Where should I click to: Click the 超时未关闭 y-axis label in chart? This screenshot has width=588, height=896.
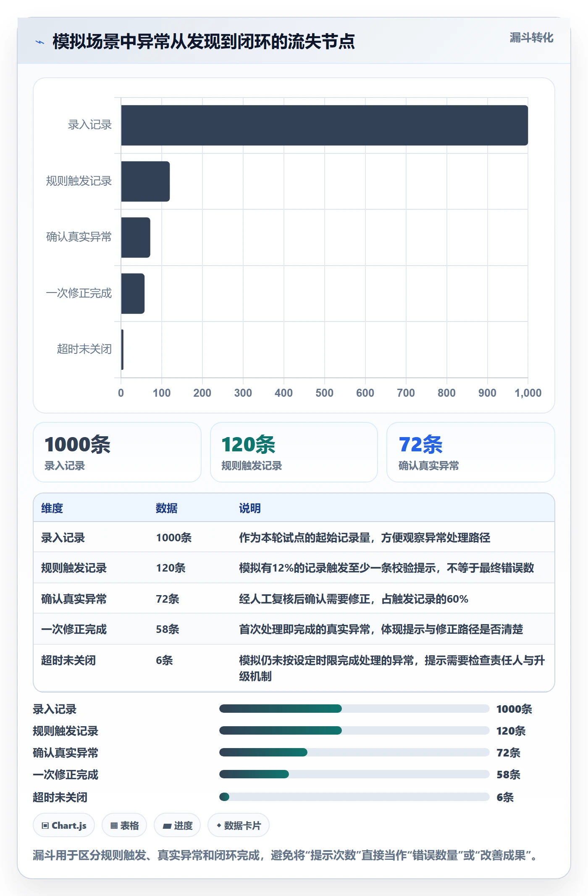click(84, 349)
